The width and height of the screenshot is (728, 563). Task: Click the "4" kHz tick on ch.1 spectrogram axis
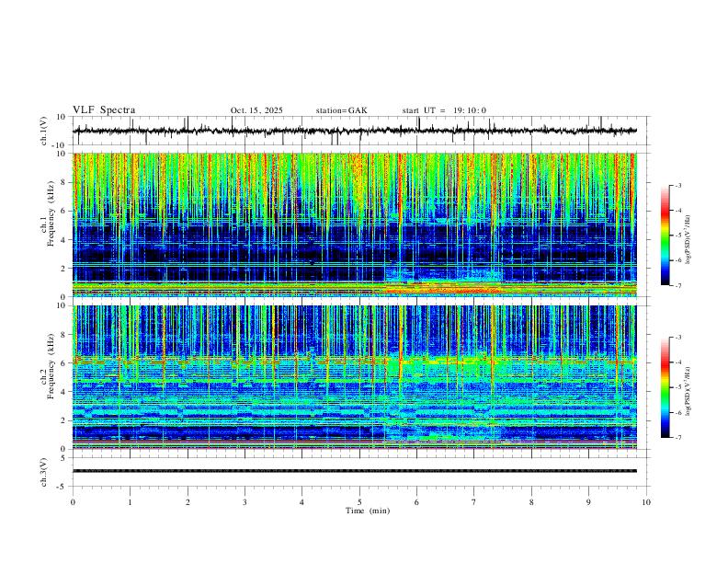click(64, 240)
